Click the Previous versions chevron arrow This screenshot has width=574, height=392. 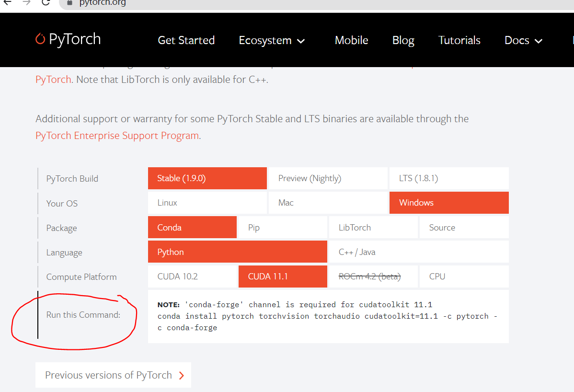click(x=182, y=376)
